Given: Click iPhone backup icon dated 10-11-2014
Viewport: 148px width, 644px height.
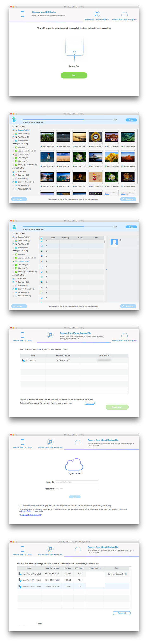Looking at the screenshot, I should click(x=20, y=580).
